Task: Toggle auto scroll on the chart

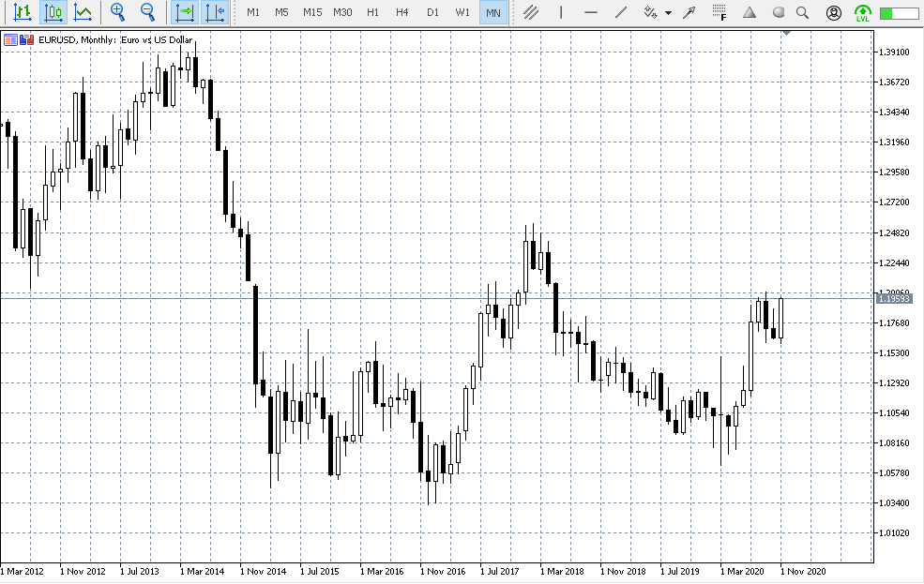Action: pos(185,12)
